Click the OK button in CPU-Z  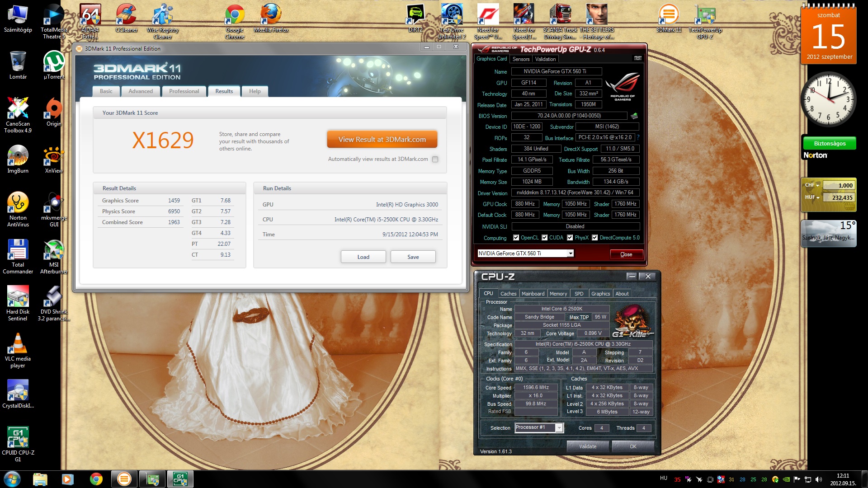point(633,446)
